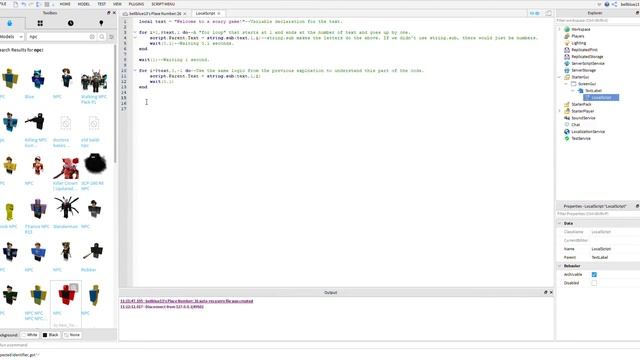
Task: Collapse the TextLabel tree node
Action: 573,91
